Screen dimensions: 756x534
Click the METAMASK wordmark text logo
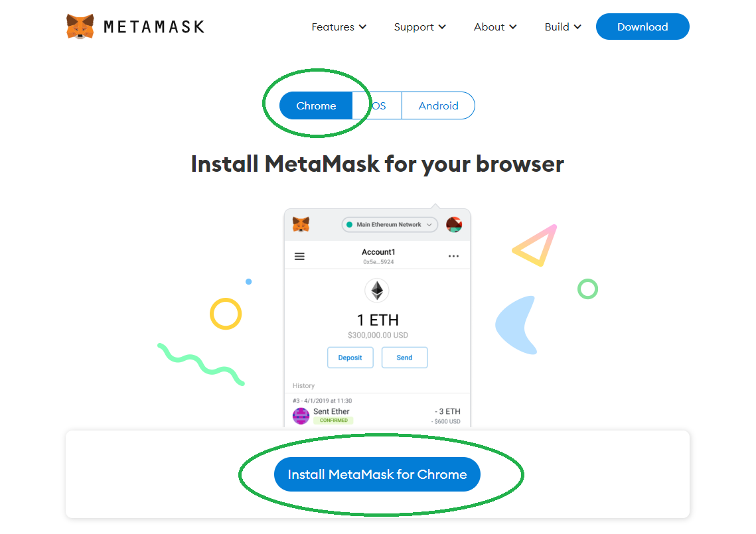154,27
